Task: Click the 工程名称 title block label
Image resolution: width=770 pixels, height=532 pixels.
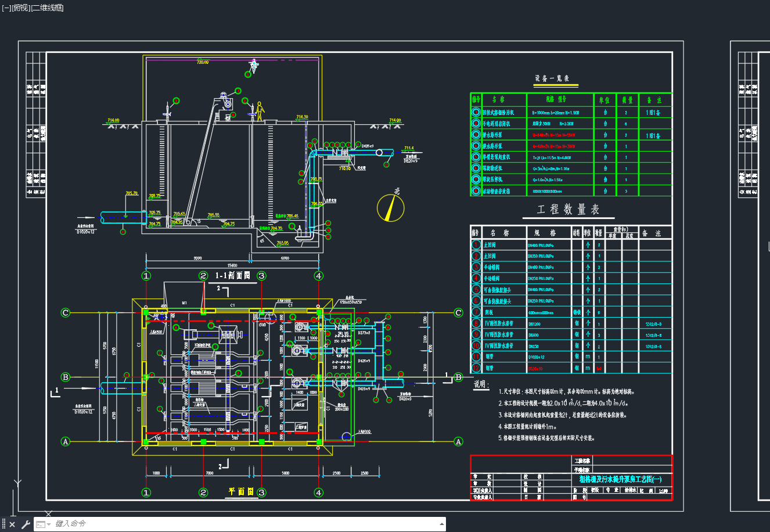Action: pyautogui.click(x=582, y=461)
